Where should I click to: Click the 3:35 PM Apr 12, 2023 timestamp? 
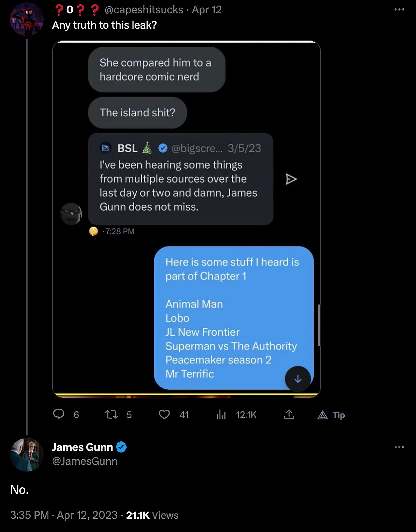[64, 515]
